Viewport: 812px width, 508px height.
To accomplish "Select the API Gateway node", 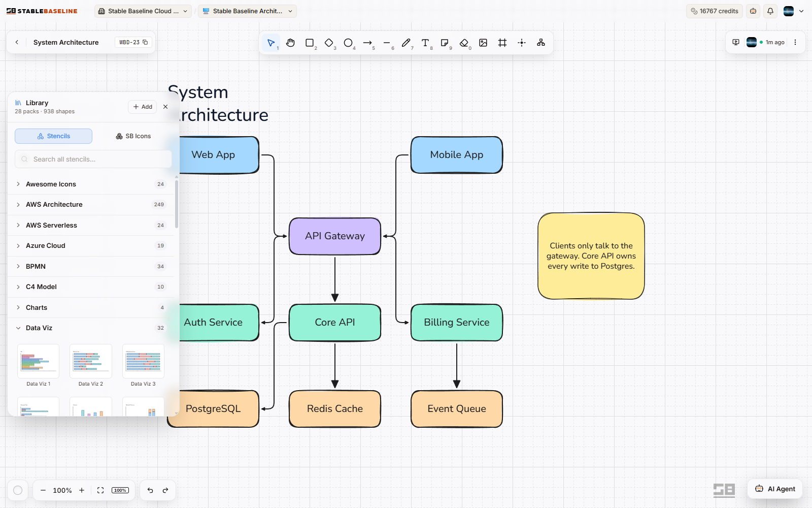I will coord(335,236).
